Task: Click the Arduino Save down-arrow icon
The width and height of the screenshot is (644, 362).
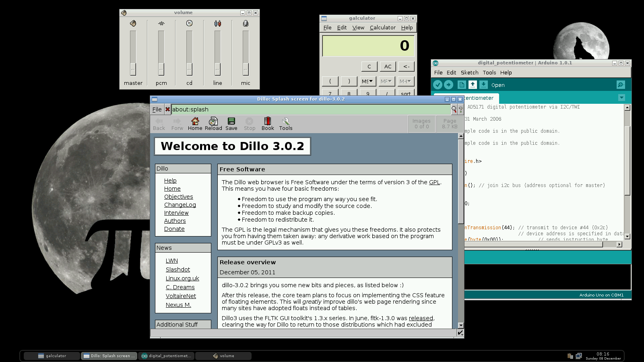Action: (483, 85)
